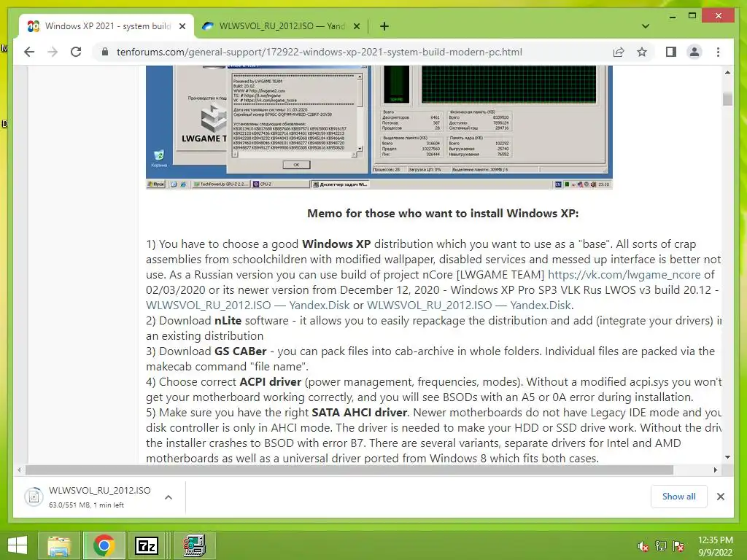The image size is (747, 560).
Task: Click the Action Center flag icon
Action: [x=678, y=545]
